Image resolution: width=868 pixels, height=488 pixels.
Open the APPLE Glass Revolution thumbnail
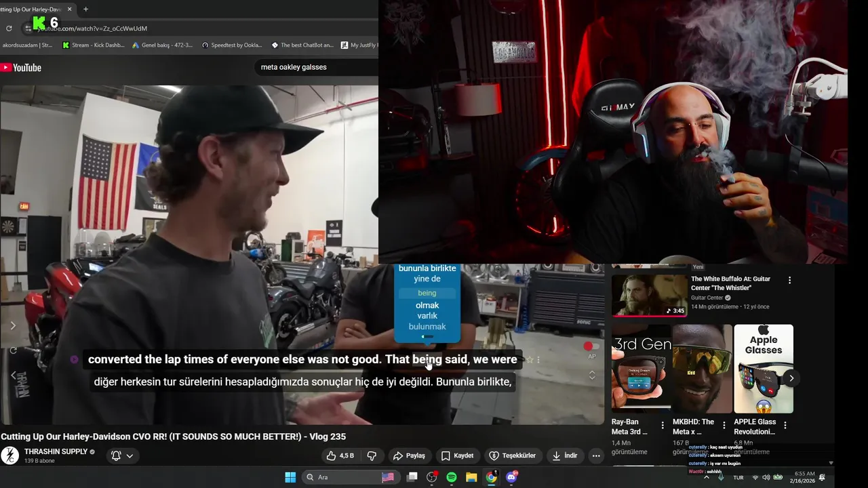point(764,369)
